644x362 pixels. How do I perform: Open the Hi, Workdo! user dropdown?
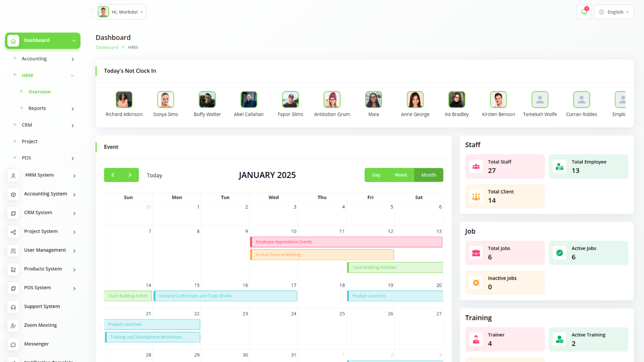click(121, 12)
